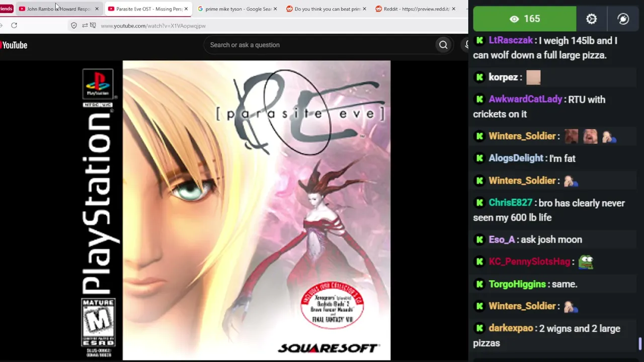Viewport: 644px width, 362px height.
Task: Close the prime mike tyson Google tab
Action: 275,9
